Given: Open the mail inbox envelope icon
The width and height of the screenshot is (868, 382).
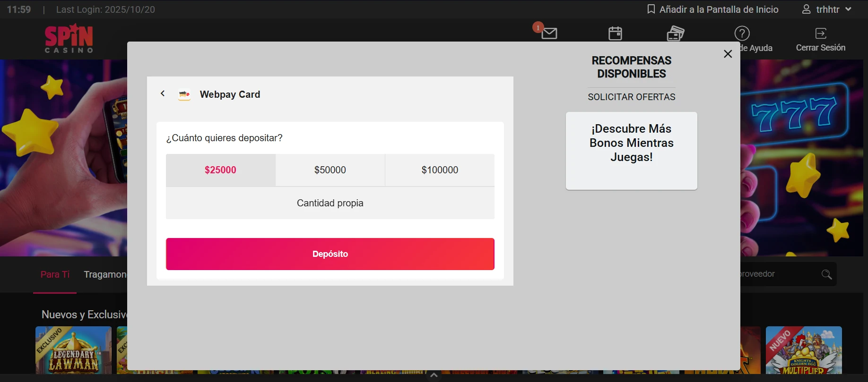Looking at the screenshot, I should tap(549, 34).
